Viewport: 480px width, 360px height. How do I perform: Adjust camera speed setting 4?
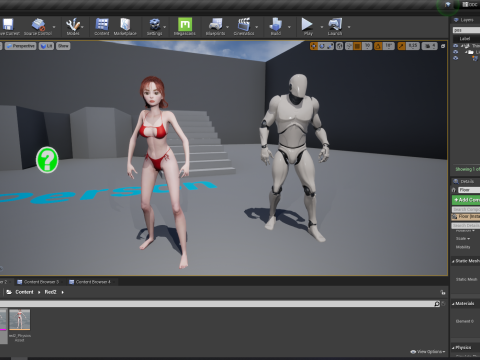coord(430,46)
